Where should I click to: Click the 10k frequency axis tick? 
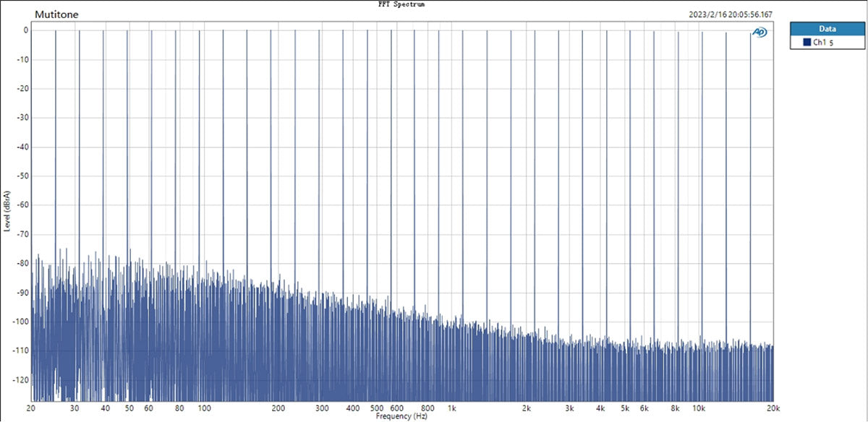tap(699, 408)
